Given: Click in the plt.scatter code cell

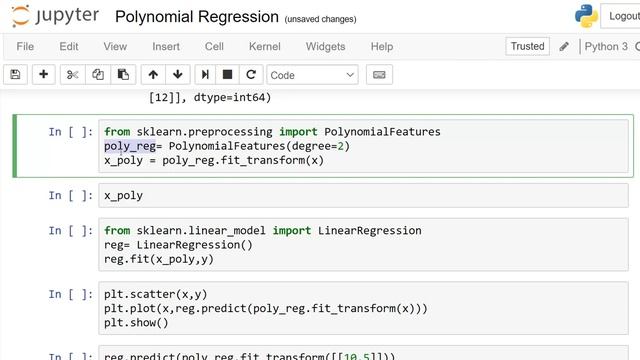Looking at the screenshot, I should 363,309.
